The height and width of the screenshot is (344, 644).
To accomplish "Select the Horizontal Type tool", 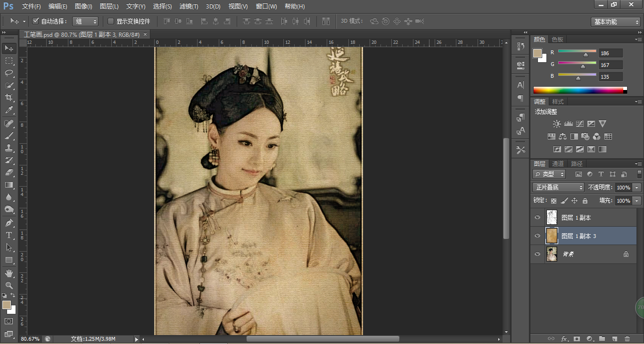I will tap(9, 235).
